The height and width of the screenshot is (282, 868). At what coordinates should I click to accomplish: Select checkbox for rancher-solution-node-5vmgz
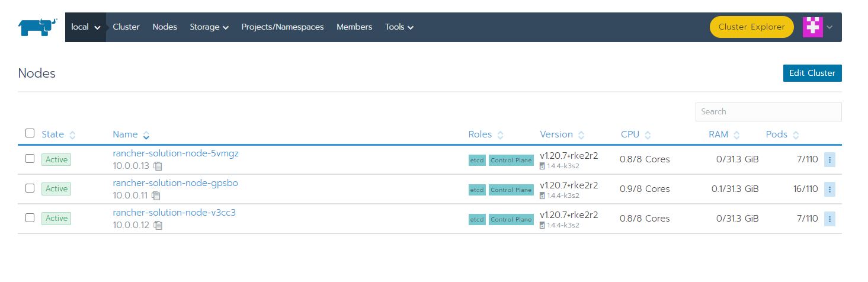(x=30, y=159)
